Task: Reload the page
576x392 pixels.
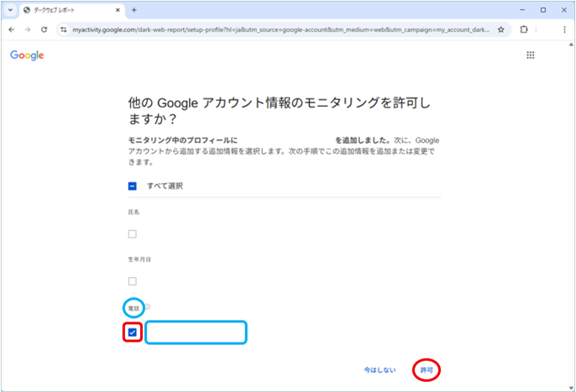Action: [44, 29]
